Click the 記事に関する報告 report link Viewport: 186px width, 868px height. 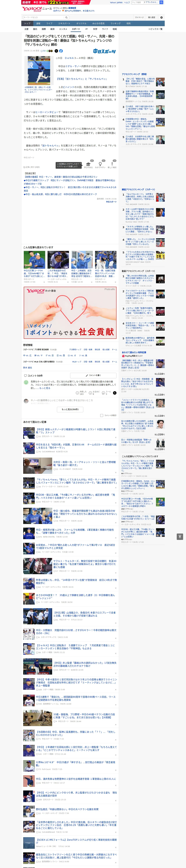[31, 167]
